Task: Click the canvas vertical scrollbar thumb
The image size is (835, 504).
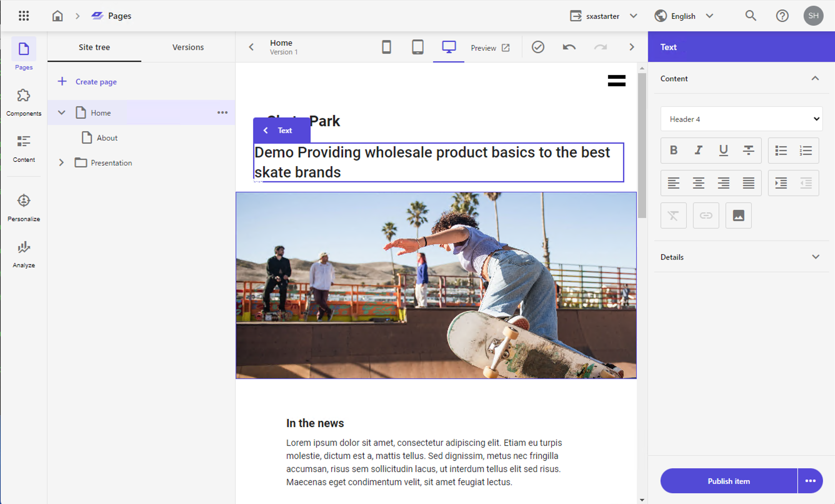Action: click(x=642, y=146)
